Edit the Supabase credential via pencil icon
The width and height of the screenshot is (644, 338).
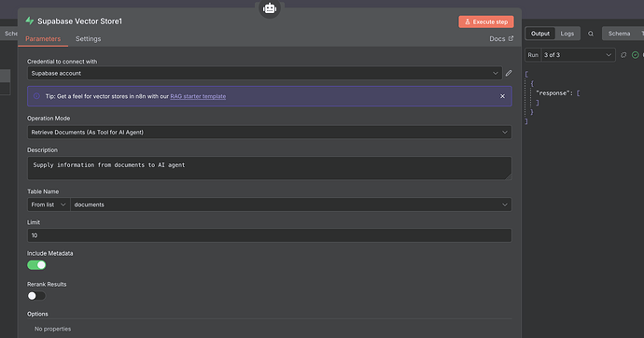509,73
